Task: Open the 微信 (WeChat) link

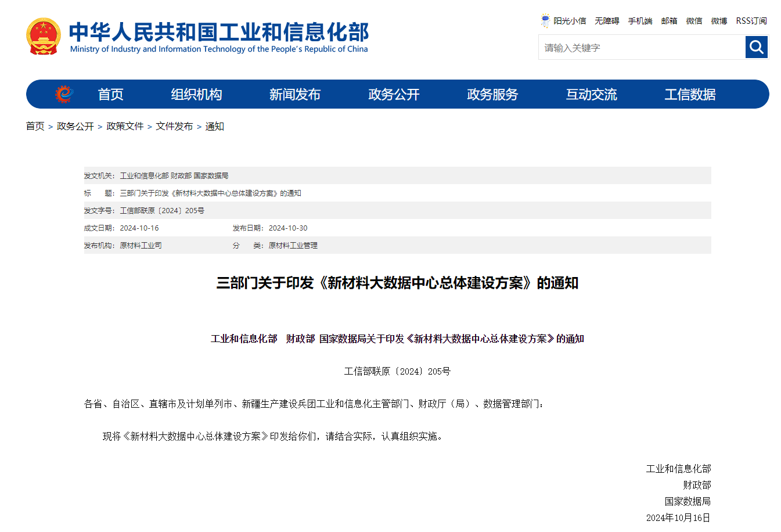Action: point(694,21)
